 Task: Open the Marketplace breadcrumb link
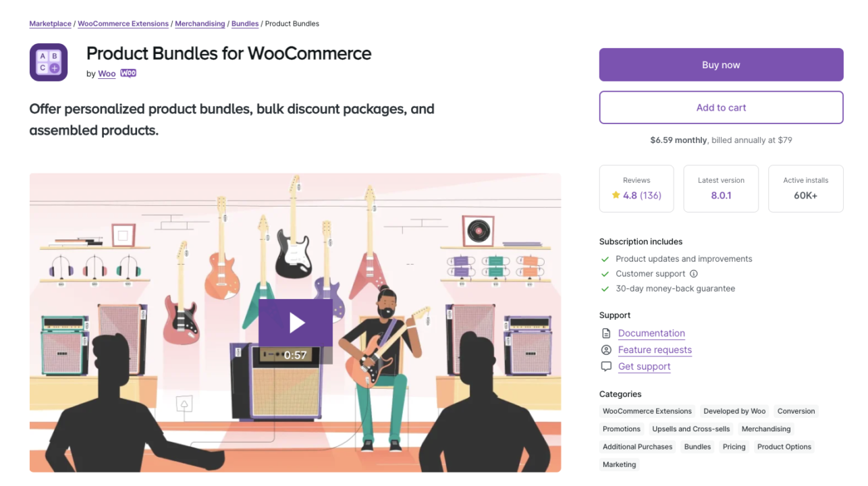[50, 24]
